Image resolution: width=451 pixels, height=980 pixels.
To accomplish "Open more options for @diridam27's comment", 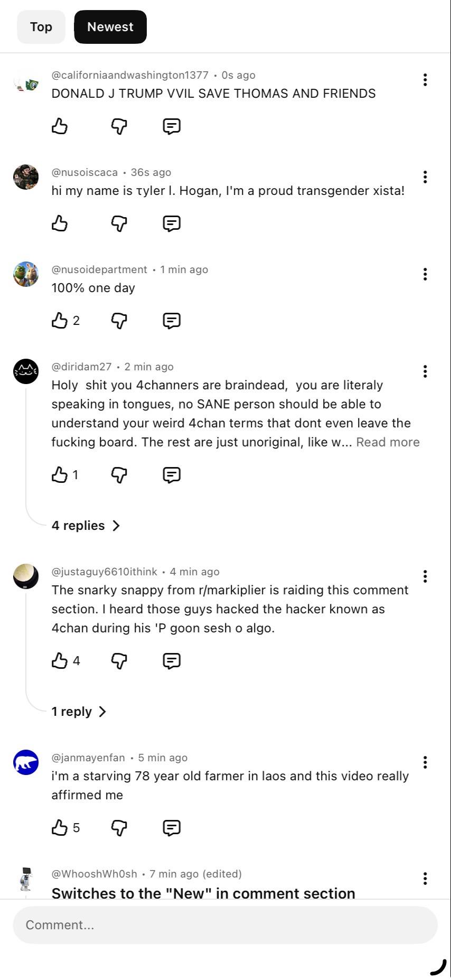I will point(425,371).
